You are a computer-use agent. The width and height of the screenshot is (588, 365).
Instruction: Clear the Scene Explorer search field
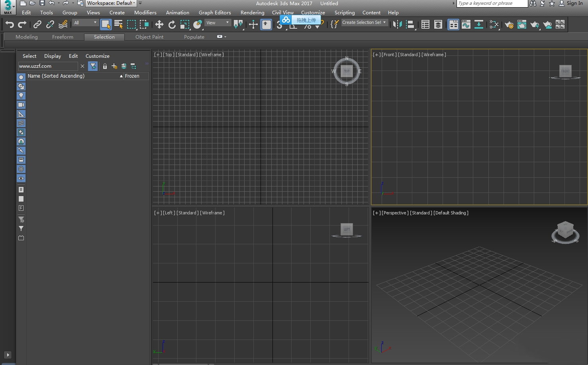[82, 66]
